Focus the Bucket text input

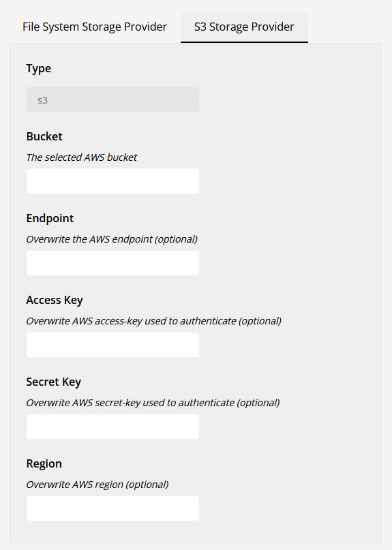[112, 181]
